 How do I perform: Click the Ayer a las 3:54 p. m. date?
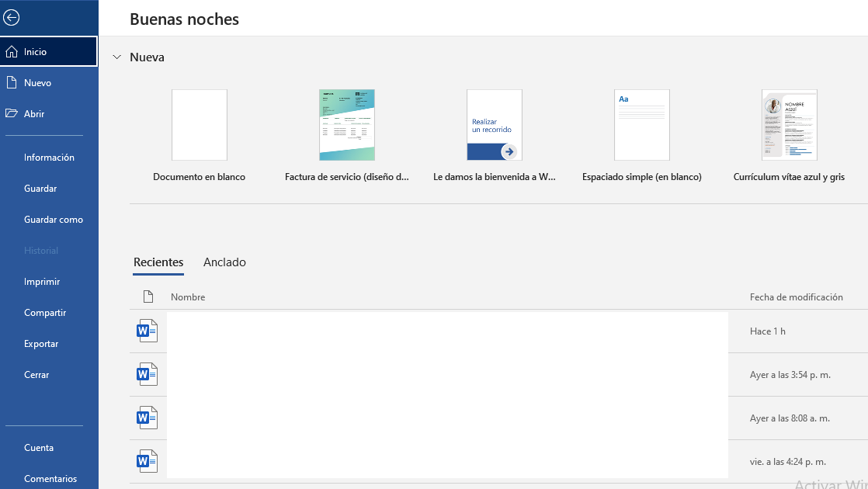click(790, 374)
